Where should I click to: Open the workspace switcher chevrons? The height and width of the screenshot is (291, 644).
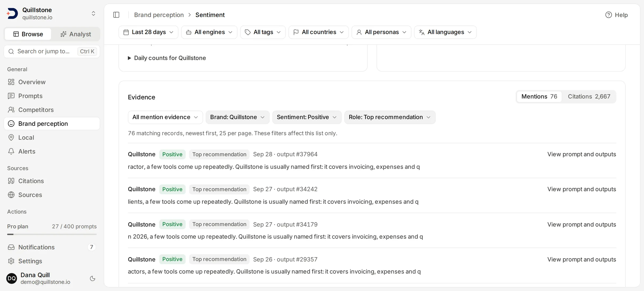pos(93,13)
